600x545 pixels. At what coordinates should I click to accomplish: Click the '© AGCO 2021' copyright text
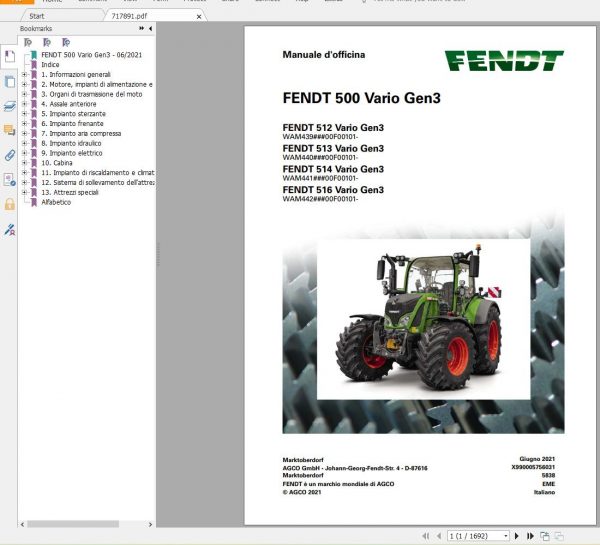(302, 492)
